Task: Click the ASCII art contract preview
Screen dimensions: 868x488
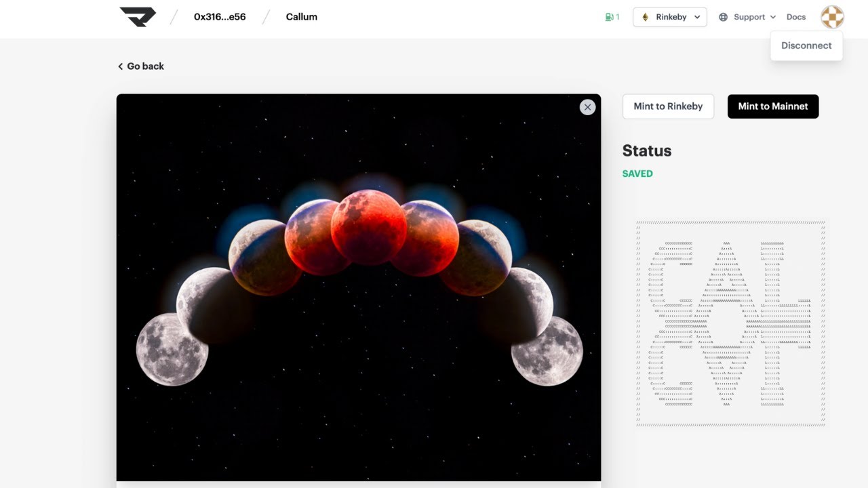Action: (x=731, y=323)
